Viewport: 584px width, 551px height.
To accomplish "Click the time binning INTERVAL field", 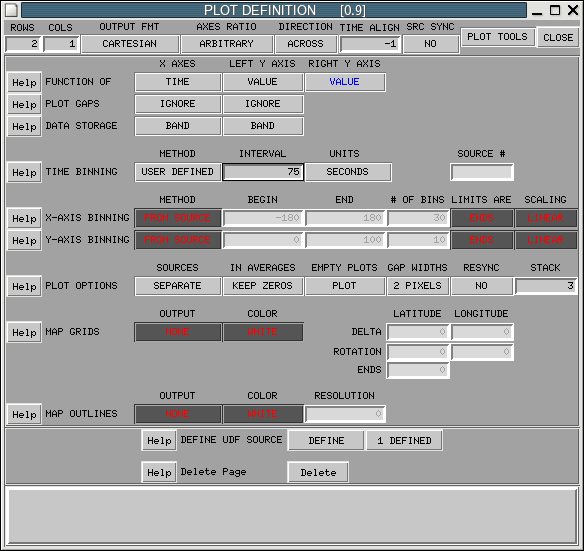I will [263, 172].
